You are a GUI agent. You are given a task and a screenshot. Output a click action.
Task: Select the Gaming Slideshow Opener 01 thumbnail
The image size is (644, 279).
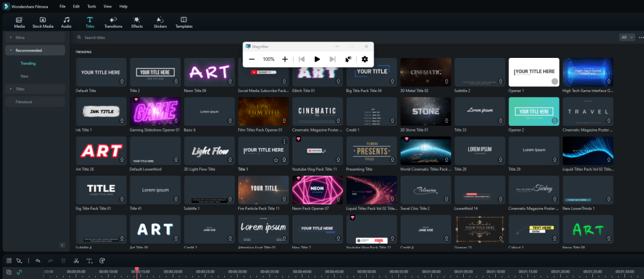tap(155, 111)
